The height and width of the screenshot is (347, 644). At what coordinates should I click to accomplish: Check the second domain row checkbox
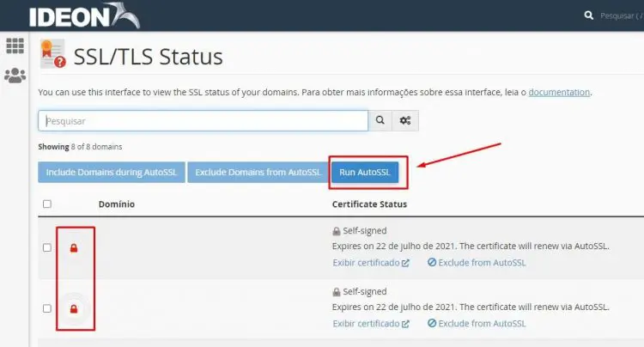(x=47, y=309)
